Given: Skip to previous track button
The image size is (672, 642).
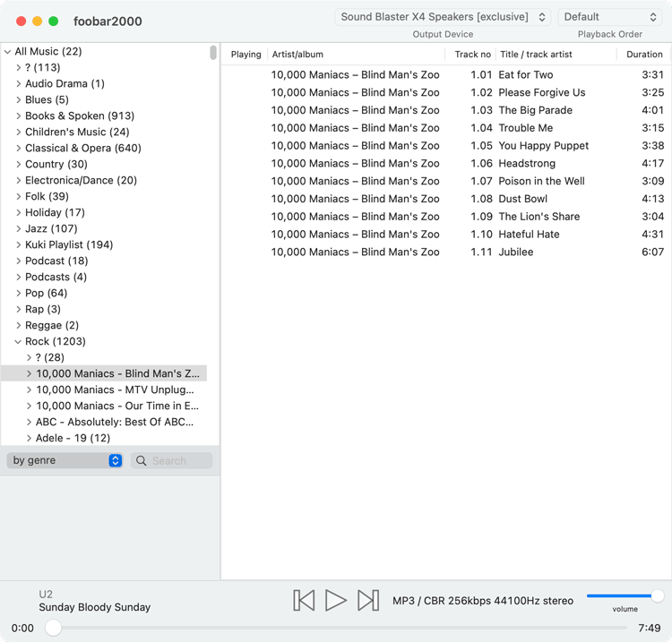Looking at the screenshot, I should 304,600.
